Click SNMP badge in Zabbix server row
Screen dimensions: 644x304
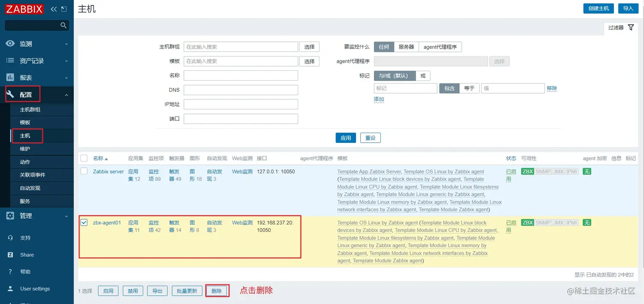(x=543, y=171)
